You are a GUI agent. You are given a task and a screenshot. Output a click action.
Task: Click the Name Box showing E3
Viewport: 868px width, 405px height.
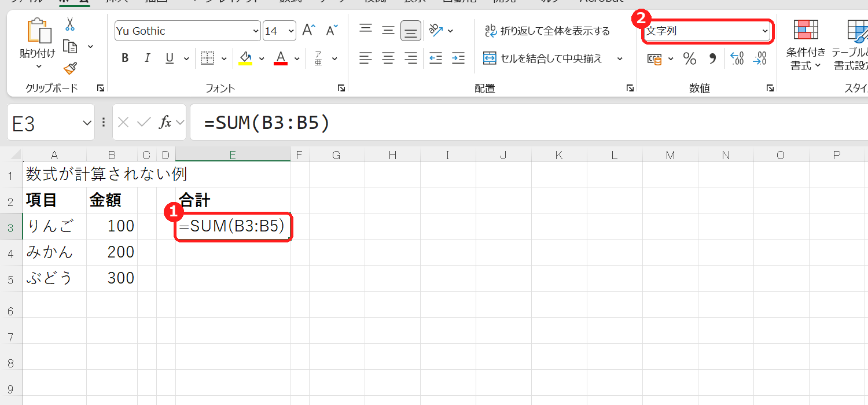click(51, 122)
